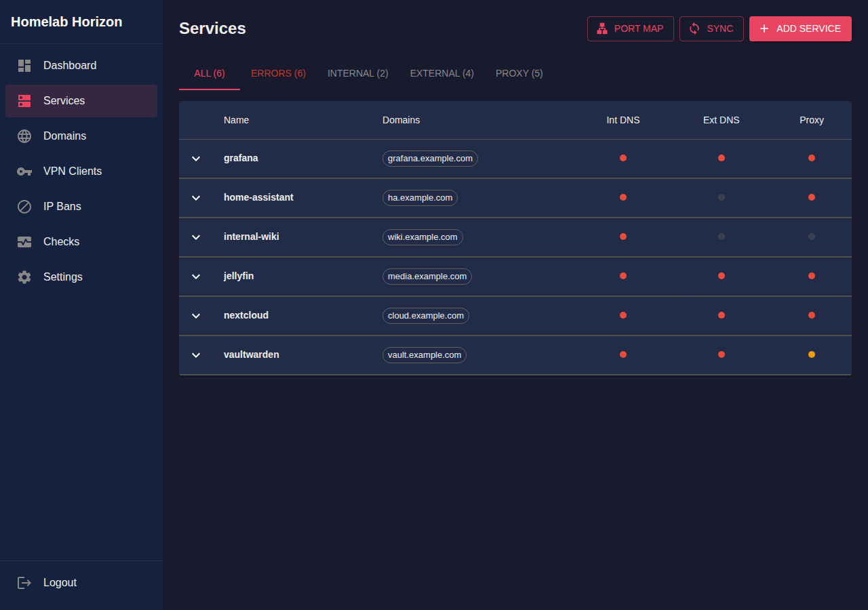Click the media.example.com domain chip

click(427, 277)
